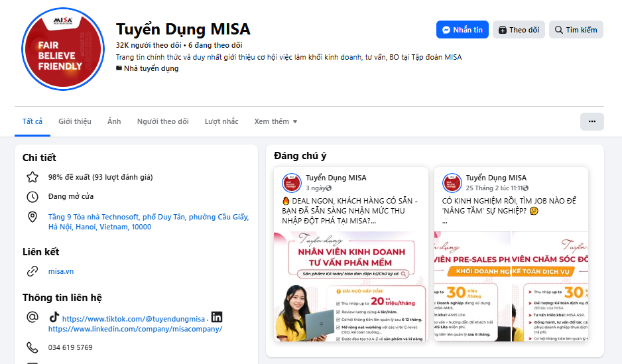Click the star rating icon

point(32,177)
